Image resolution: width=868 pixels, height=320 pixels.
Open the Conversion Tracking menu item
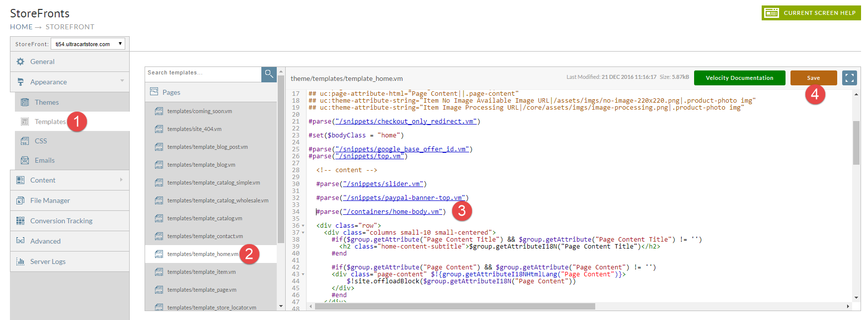pyautogui.click(x=70, y=221)
